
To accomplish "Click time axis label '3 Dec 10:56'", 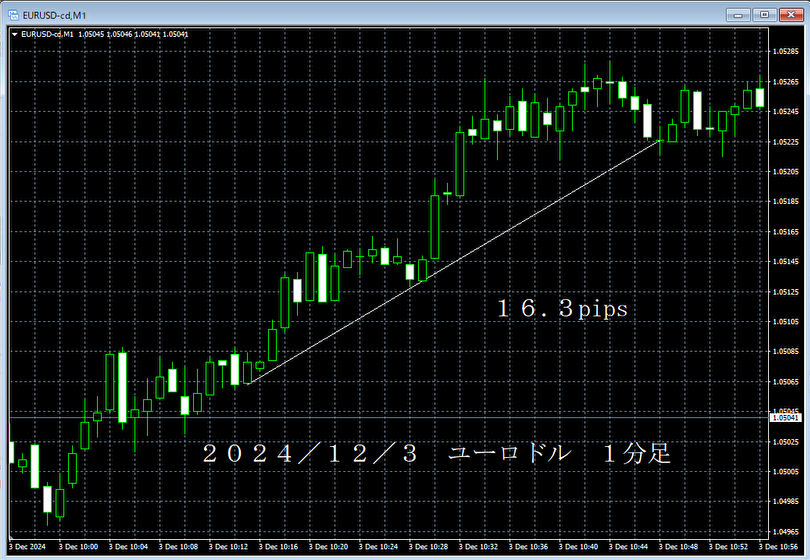I will coord(778,547).
